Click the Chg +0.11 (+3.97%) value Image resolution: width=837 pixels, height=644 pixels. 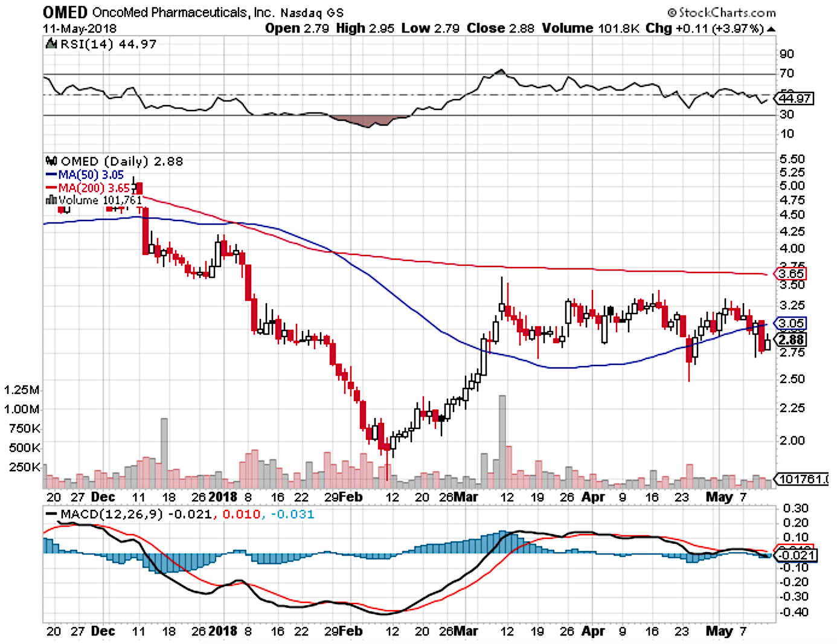pos(704,28)
